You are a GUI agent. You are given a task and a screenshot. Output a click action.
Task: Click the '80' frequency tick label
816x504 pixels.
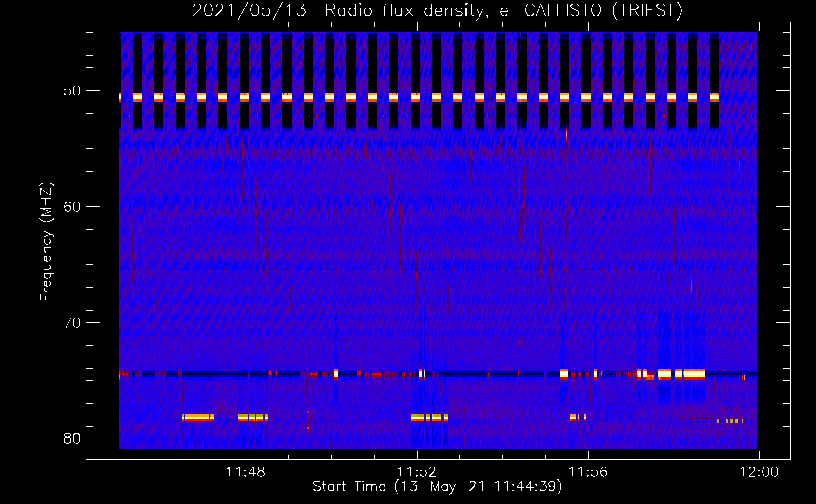click(x=72, y=438)
